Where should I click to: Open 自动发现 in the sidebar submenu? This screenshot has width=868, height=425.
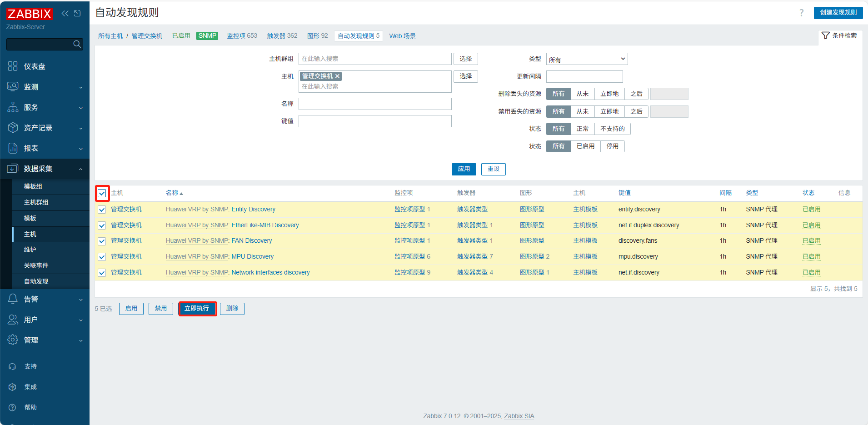pyautogui.click(x=51, y=282)
